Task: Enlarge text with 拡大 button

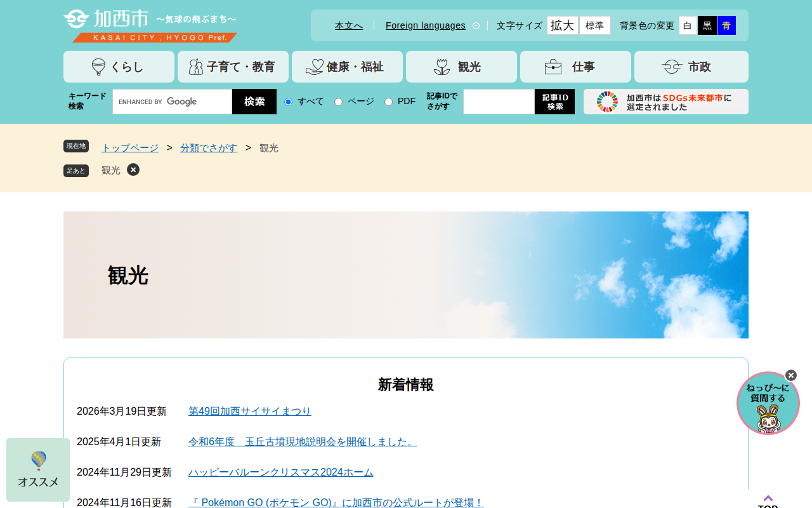Action: tap(563, 25)
